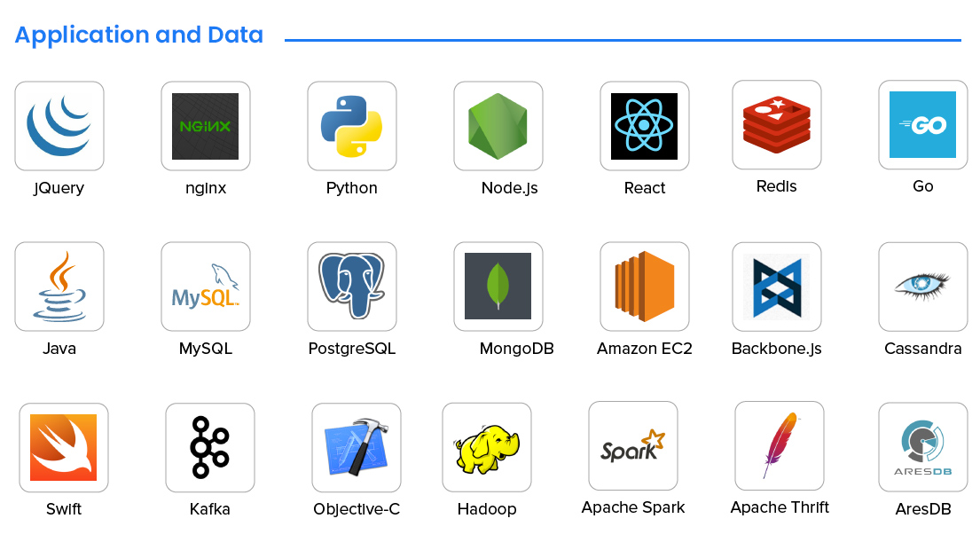The image size is (980, 550).
Task: Open the Backbone.Js logo
Action: (x=776, y=286)
